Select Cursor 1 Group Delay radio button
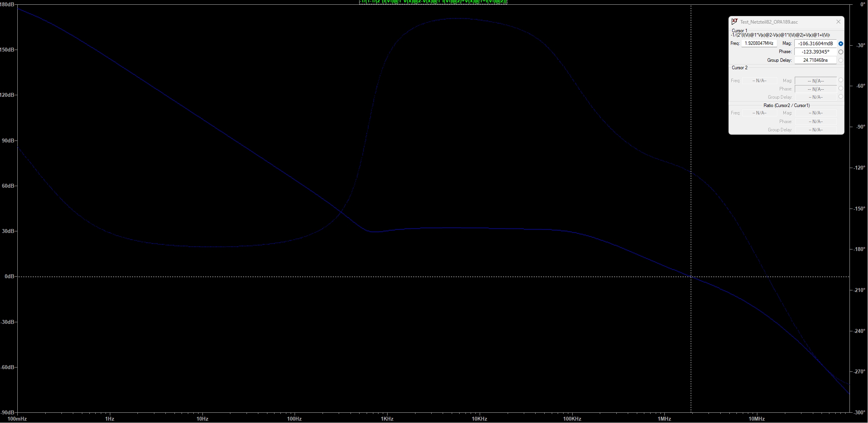Image resolution: width=868 pixels, height=423 pixels. (840, 60)
